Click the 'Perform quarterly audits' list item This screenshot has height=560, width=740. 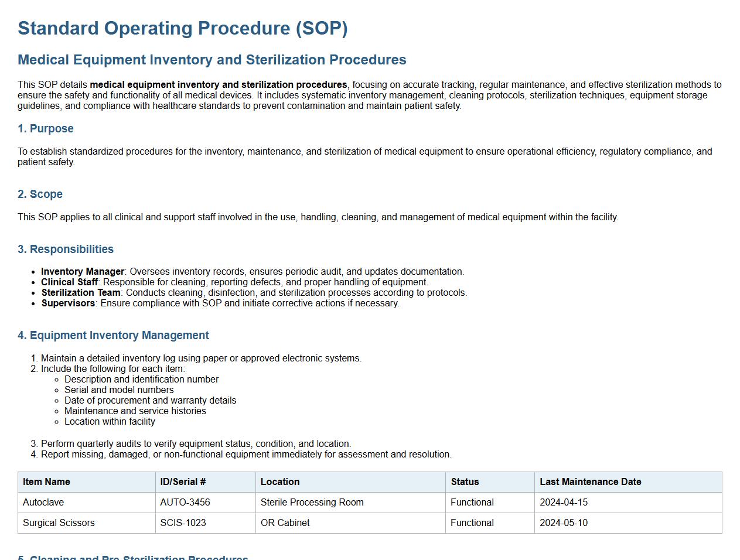(196, 444)
